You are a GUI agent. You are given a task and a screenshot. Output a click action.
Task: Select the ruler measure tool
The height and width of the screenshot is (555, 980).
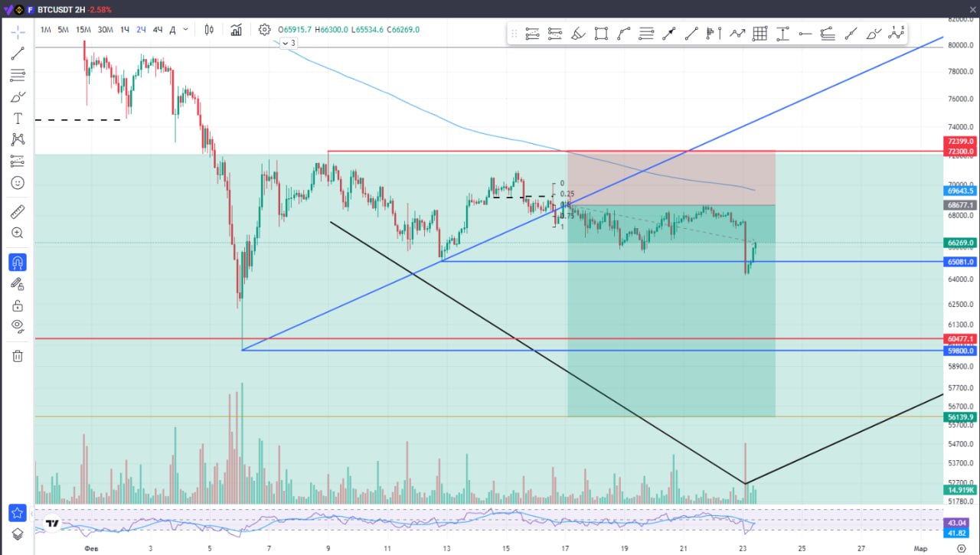[x=18, y=211]
